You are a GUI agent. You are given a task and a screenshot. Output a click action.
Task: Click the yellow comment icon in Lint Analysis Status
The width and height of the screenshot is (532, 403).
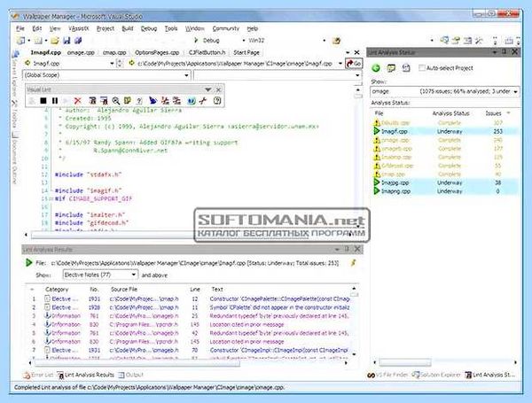(391, 68)
